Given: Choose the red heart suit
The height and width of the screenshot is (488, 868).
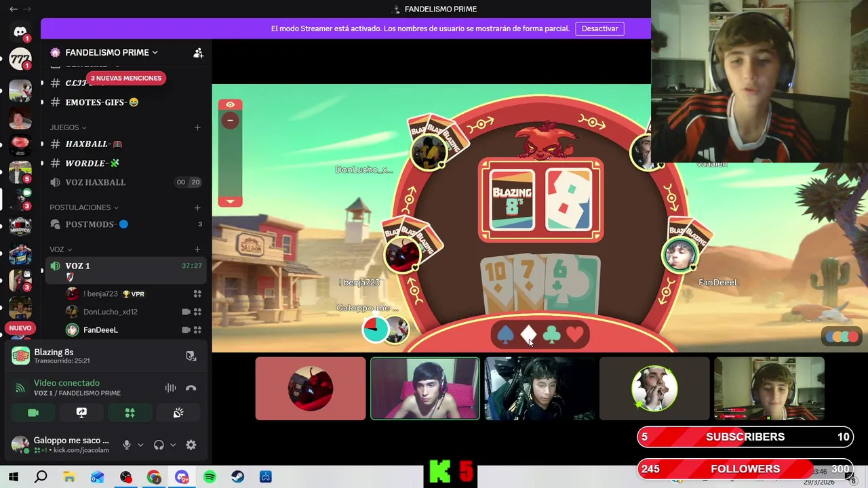Looking at the screenshot, I should pyautogui.click(x=575, y=334).
